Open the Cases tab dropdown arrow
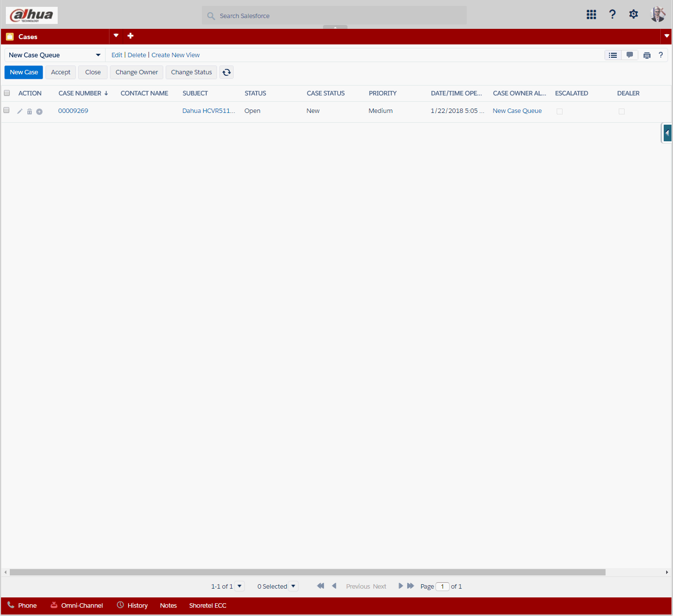This screenshot has height=616, width=673. coord(116,36)
